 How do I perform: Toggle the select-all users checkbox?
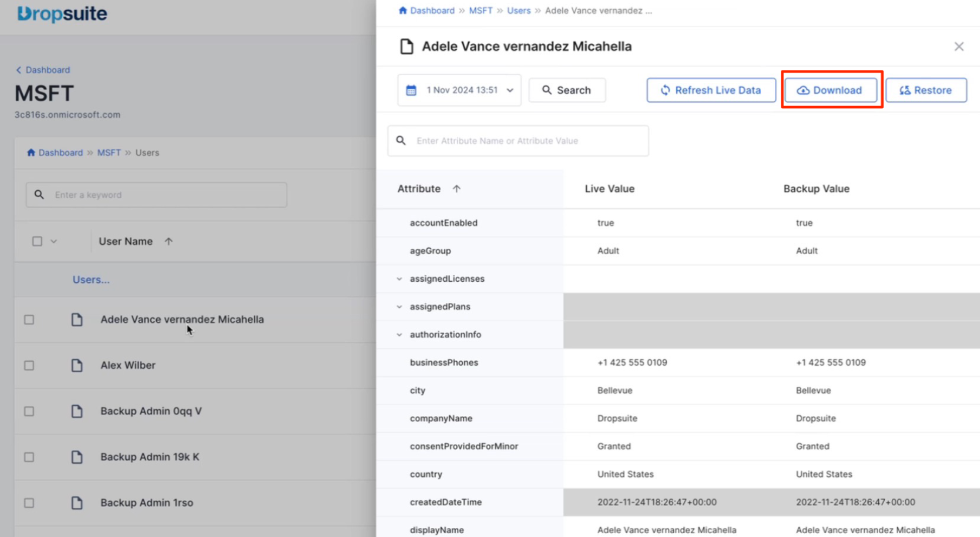pyautogui.click(x=37, y=241)
